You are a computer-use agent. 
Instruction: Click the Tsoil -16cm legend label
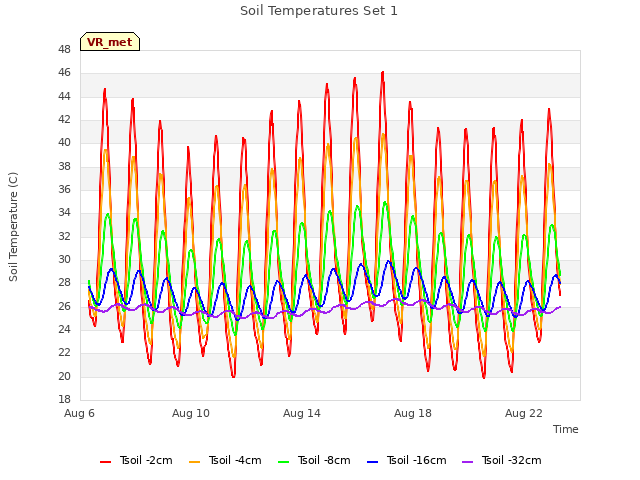(x=416, y=460)
